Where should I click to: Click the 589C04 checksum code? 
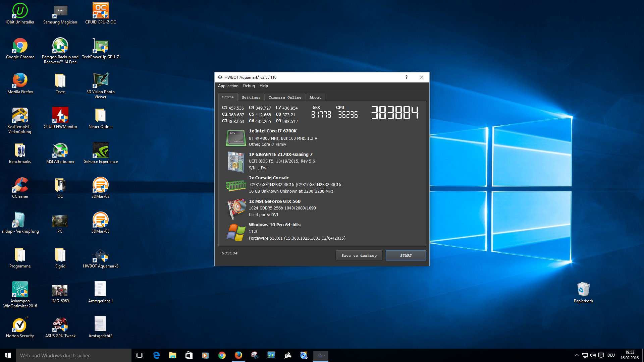point(229,253)
